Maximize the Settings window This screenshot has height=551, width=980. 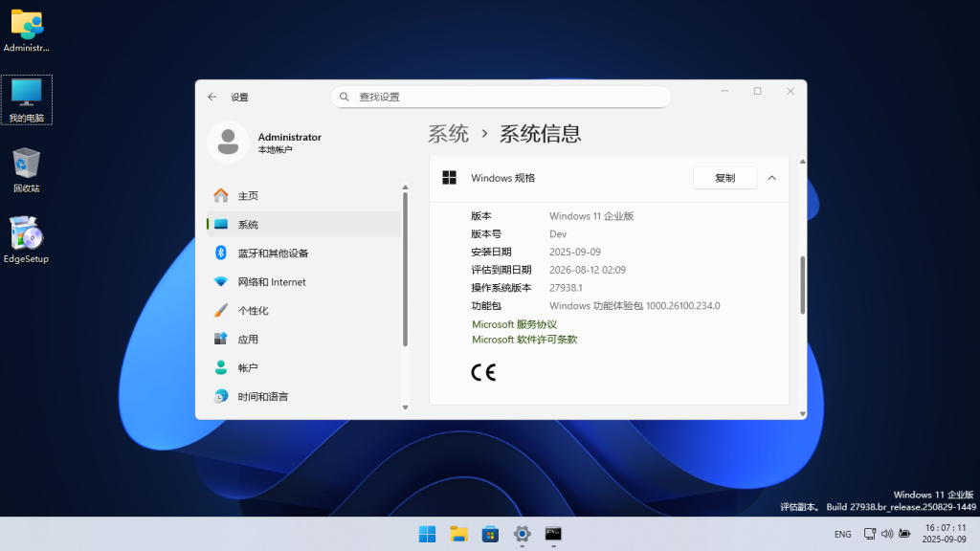point(758,91)
